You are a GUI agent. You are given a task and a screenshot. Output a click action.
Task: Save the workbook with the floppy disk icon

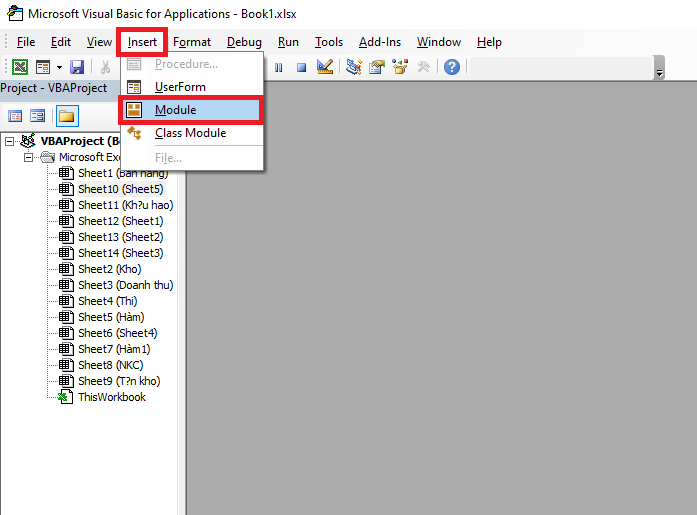[x=77, y=67]
